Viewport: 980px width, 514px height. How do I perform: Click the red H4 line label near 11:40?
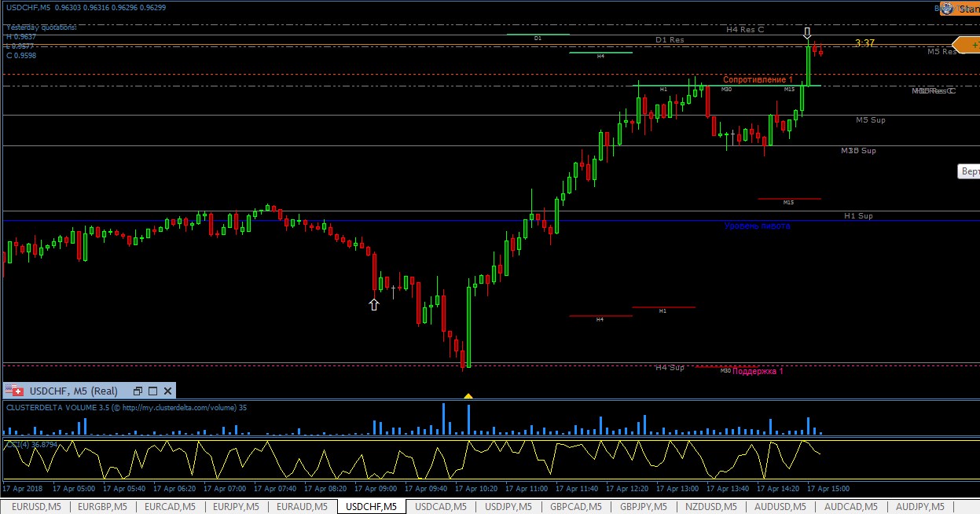[x=600, y=320]
